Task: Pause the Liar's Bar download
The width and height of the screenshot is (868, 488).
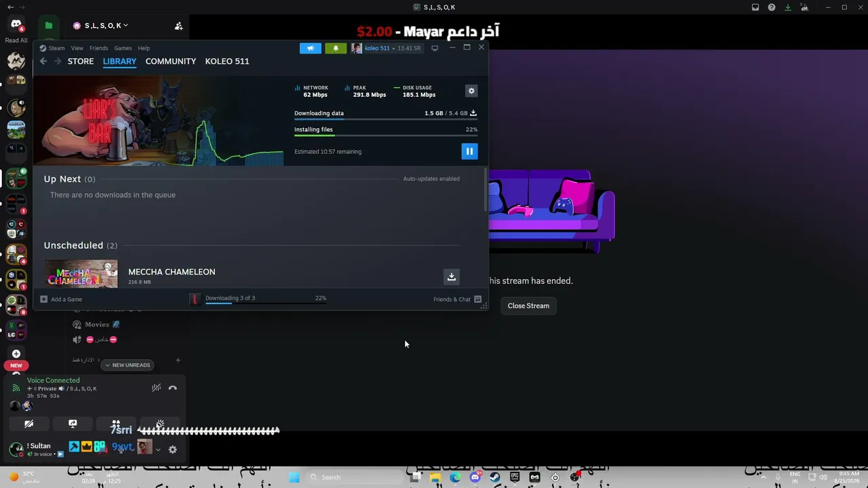Action: 469,151
